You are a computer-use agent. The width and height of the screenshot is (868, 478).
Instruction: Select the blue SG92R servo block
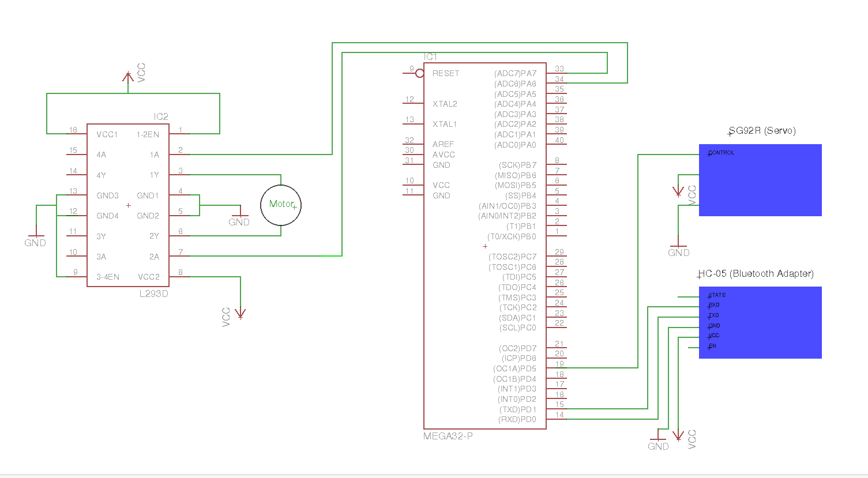pos(760,180)
